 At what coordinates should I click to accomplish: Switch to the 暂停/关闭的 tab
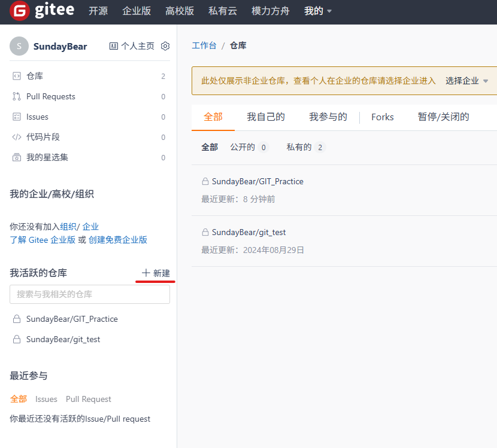point(443,117)
